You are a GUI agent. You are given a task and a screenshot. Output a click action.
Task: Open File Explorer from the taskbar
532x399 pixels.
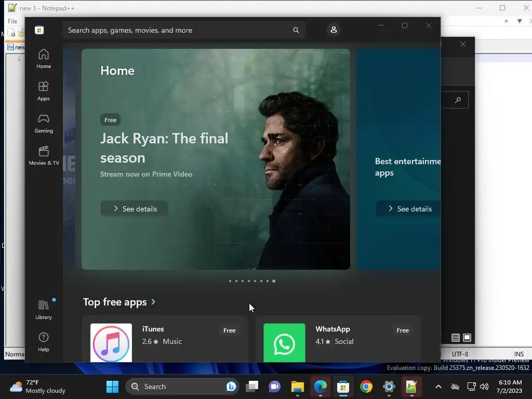click(x=298, y=387)
